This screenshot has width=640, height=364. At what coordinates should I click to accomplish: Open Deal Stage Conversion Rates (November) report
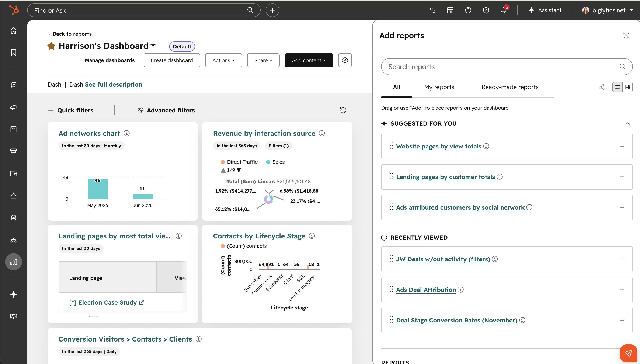457,320
